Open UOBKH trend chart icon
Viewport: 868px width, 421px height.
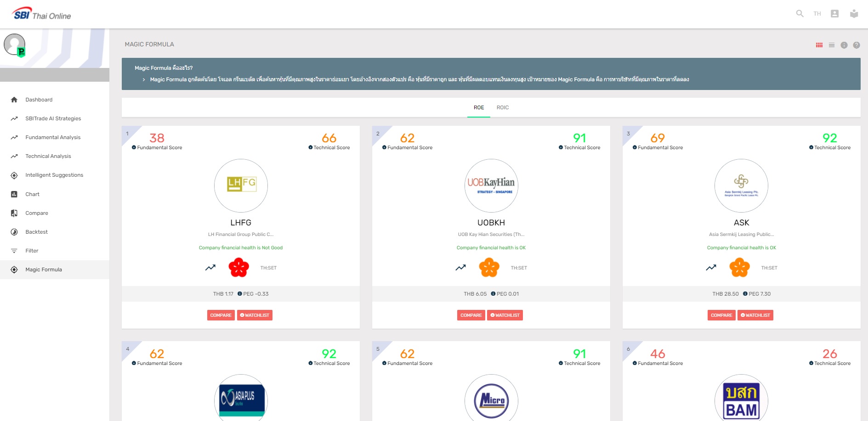pyautogui.click(x=461, y=268)
